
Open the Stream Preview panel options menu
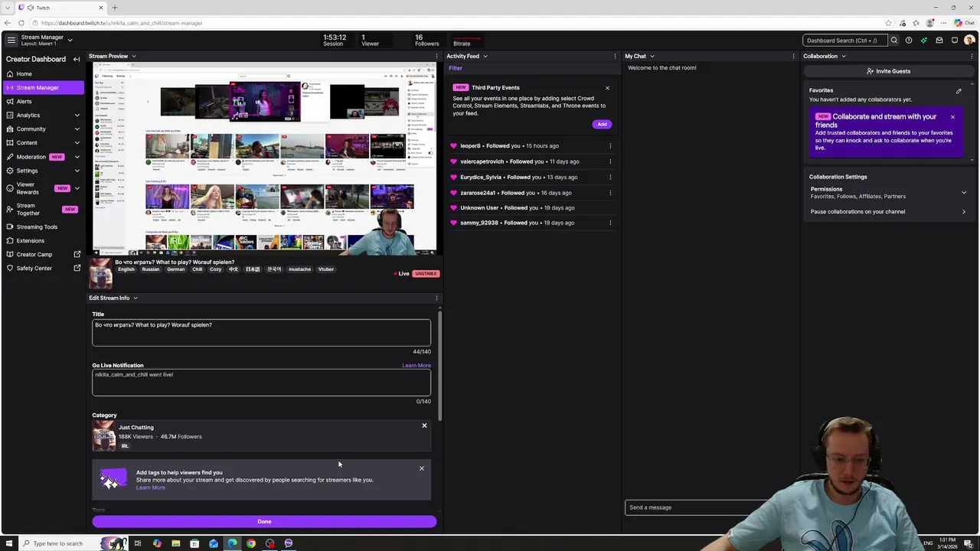pos(436,56)
